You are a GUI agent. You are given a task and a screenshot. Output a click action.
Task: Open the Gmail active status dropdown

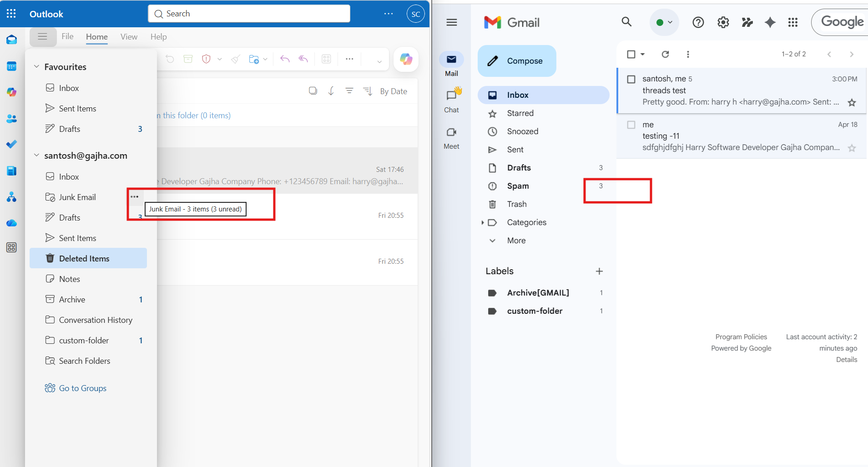(664, 22)
